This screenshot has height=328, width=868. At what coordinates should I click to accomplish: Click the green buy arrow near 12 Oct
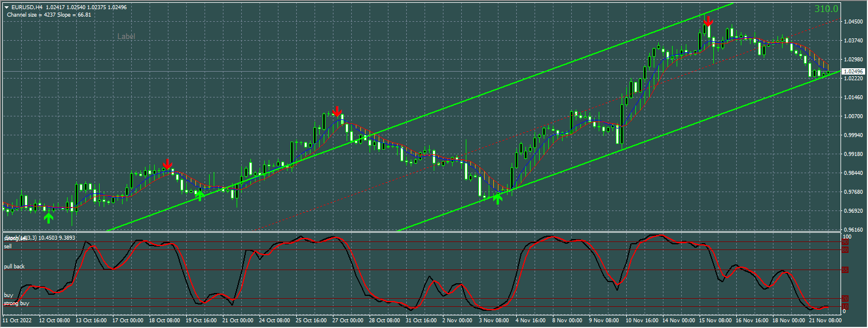(x=49, y=217)
